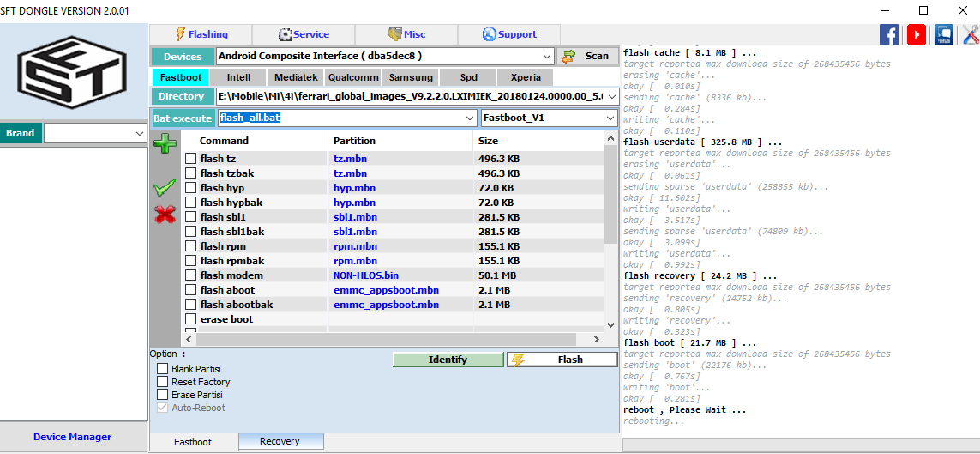This screenshot has width=980, height=454.
Task: Click the Bat execute button
Action: [183, 118]
